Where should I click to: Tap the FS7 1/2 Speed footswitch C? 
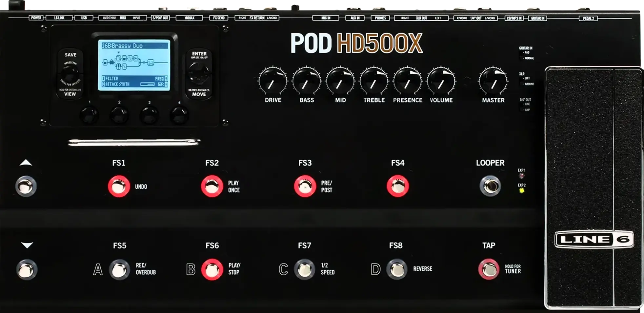point(304,269)
